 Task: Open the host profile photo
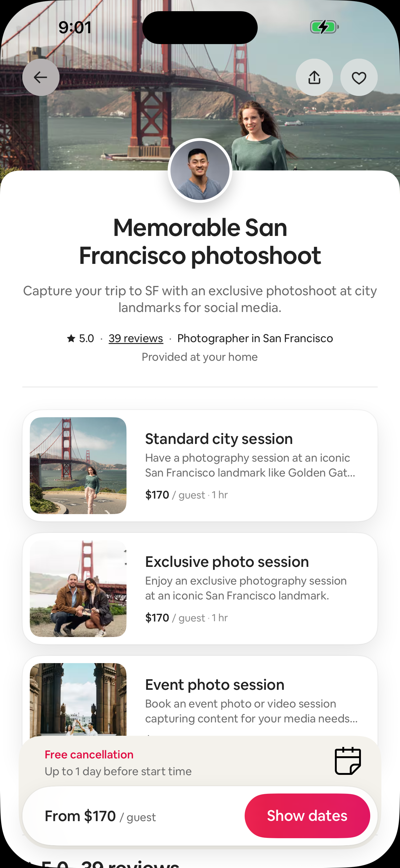click(x=200, y=170)
